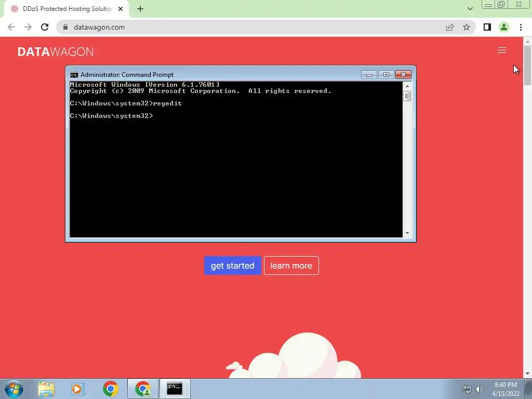532x399 pixels.
Task: Open Windows Explorer from taskbar
Action: (x=46, y=389)
